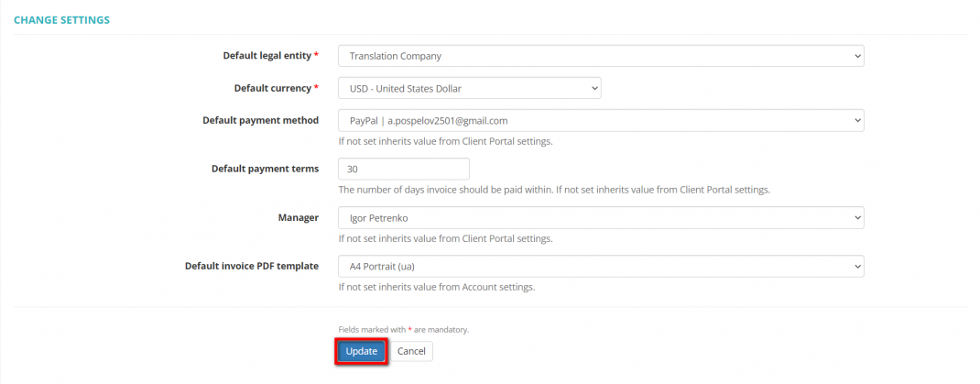Click the "Default invoice PDF template" label
980x384 pixels.
pyautogui.click(x=251, y=266)
